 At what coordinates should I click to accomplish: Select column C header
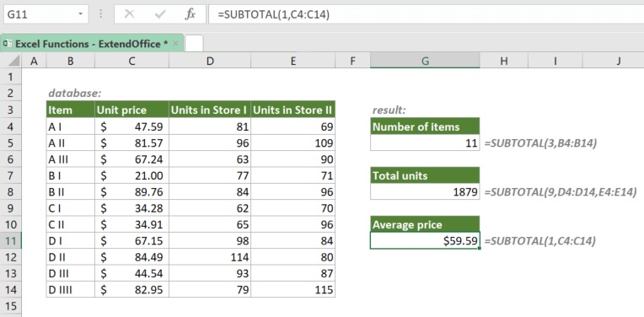131,62
